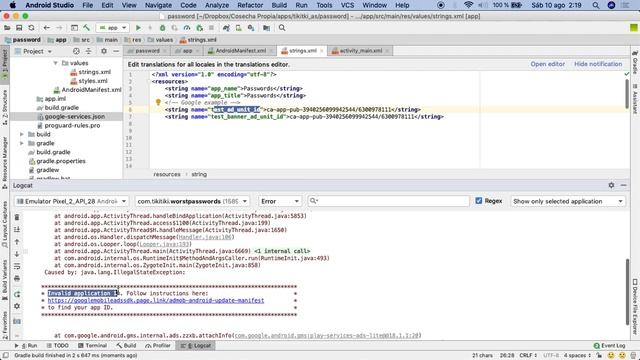
Task: Open the Event Log button
Action: tap(609, 345)
